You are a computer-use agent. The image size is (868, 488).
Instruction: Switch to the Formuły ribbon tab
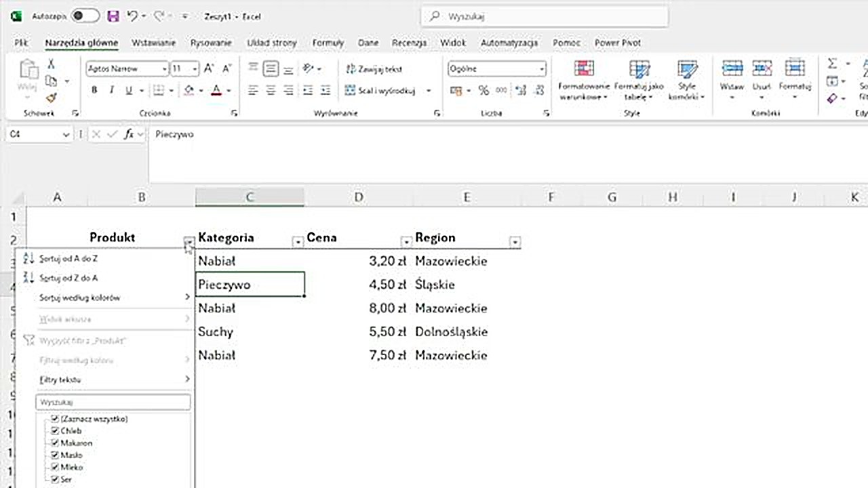328,43
